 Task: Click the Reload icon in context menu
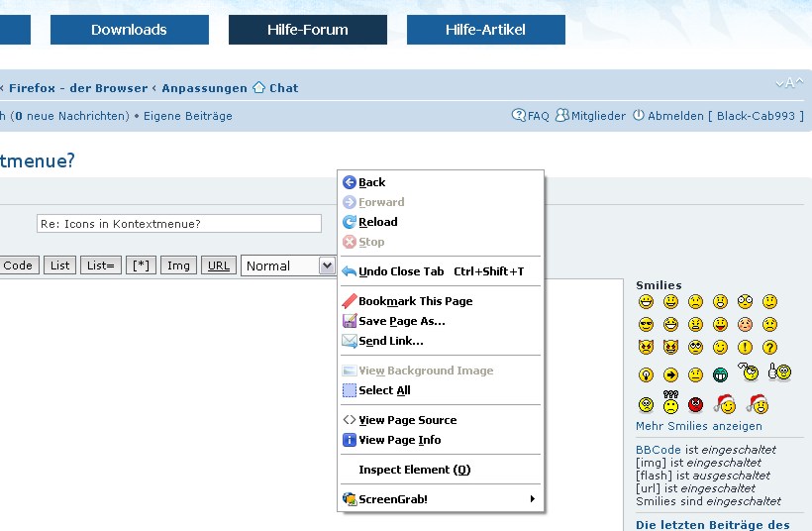(x=349, y=222)
